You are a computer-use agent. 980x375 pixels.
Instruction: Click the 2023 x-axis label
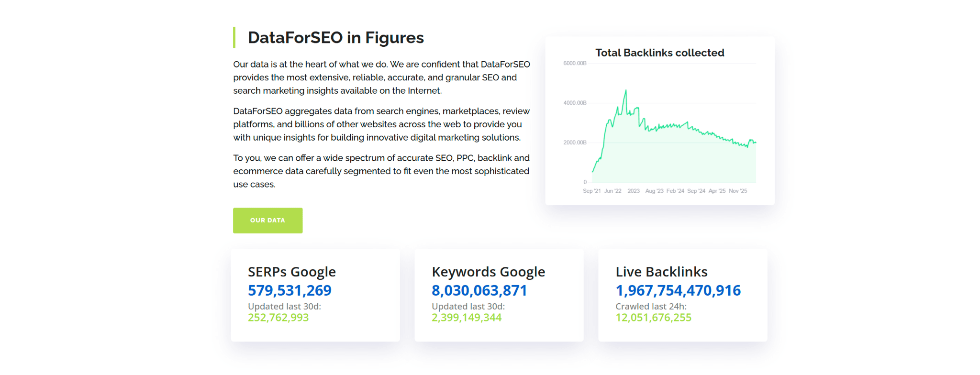pyautogui.click(x=634, y=191)
